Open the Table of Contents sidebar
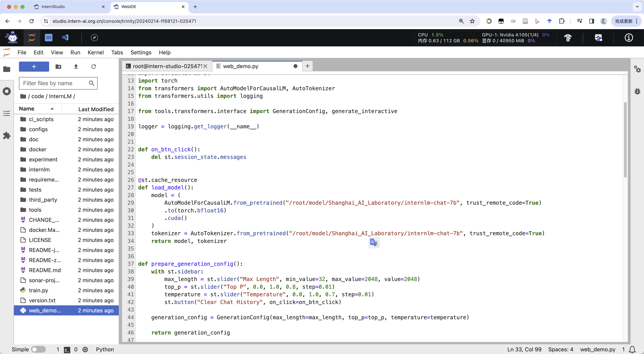Image resolution: width=644 pixels, height=354 pixels. pyautogui.click(x=7, y=113)
